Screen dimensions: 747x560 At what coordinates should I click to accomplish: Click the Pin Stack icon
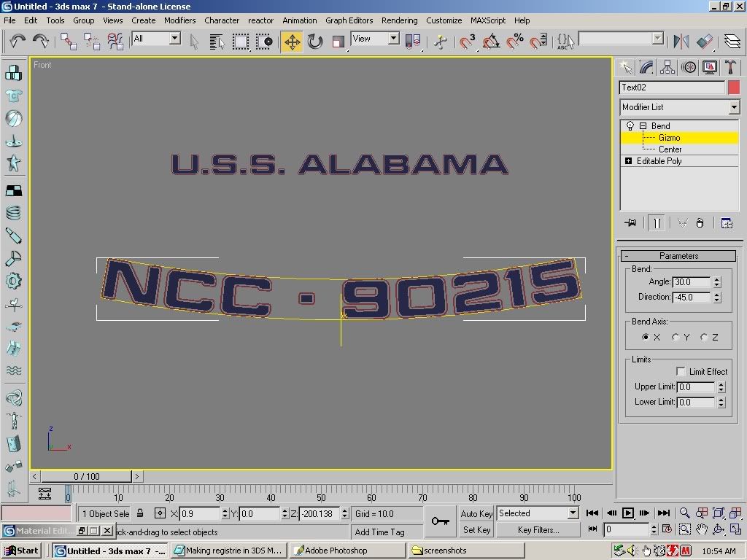coord(630,223)
